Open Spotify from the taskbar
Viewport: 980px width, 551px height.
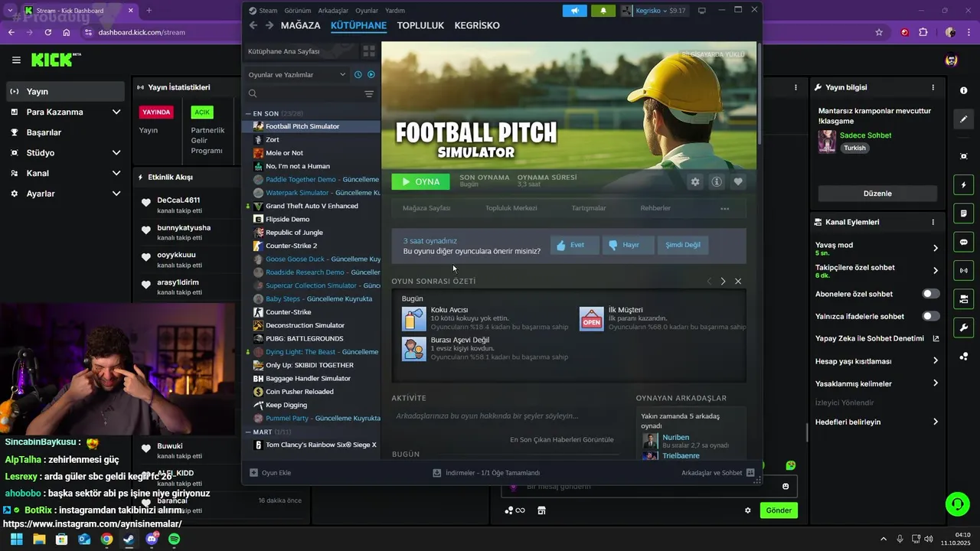tap(174, 539)
